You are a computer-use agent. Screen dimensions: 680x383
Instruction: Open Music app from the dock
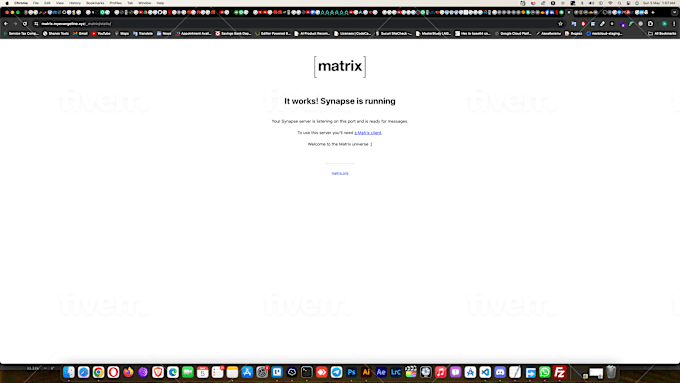tap(441, 372)
